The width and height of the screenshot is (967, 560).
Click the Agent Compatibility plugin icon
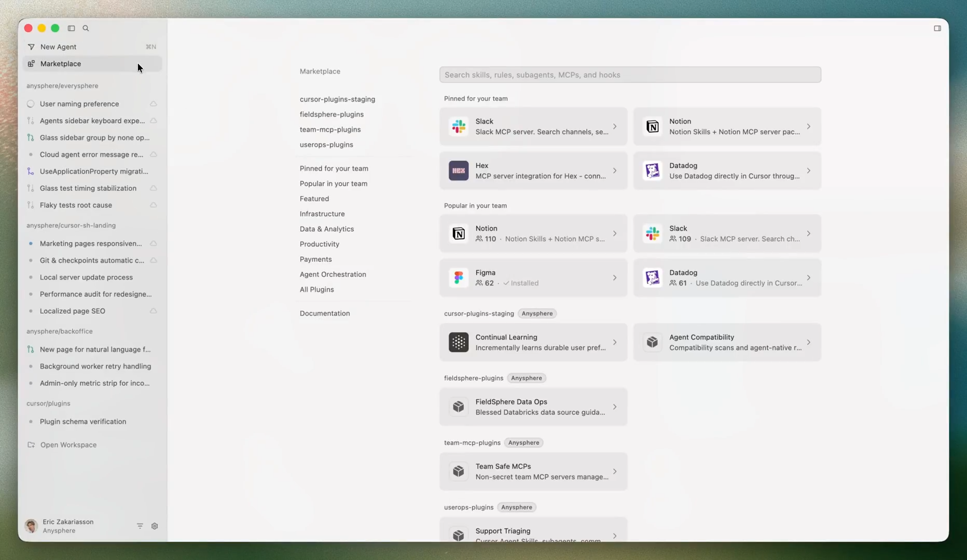pos(653,342)
